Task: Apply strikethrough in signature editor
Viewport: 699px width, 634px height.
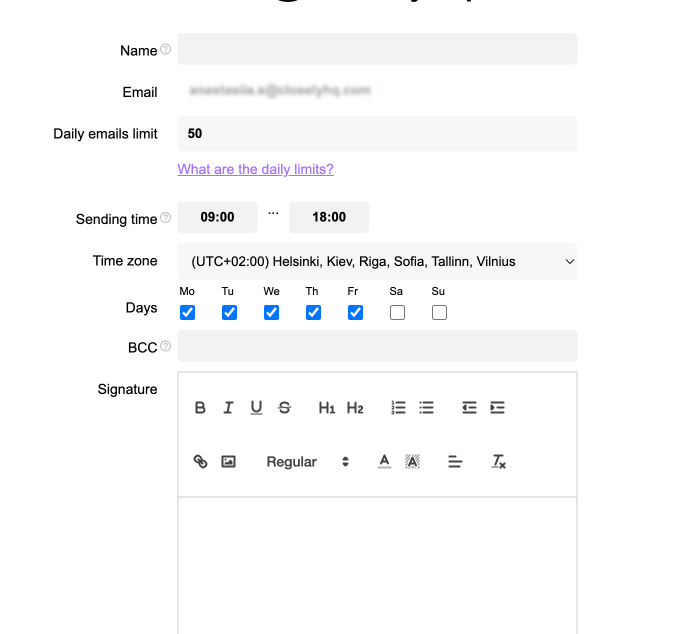Action: [x=284, y=408]
